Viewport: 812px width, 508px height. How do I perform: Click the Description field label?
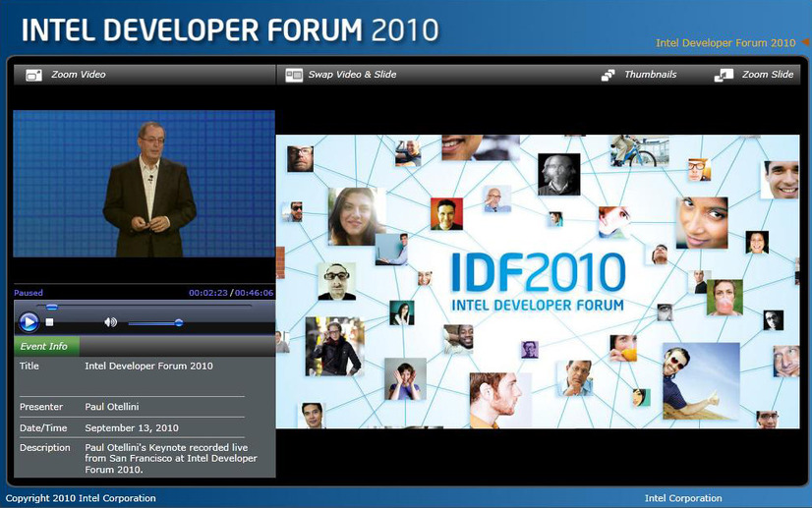click(x=45, y=447)
